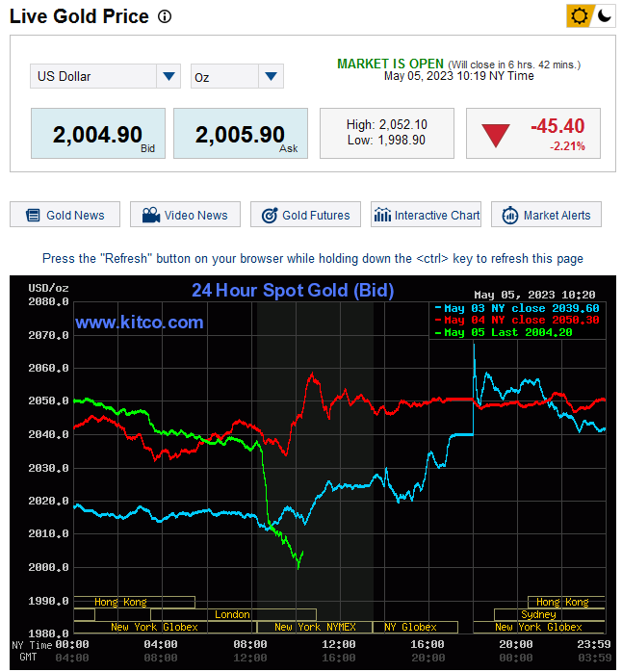Click the target icon in Gold Futures
The width and height of the screenshot is (622, 672).
270,215
